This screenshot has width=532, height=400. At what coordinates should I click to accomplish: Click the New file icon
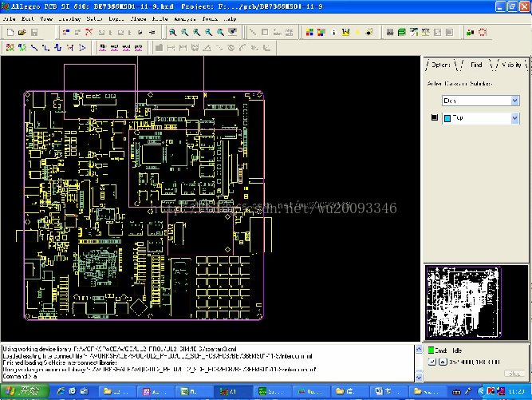pos(10,32)
